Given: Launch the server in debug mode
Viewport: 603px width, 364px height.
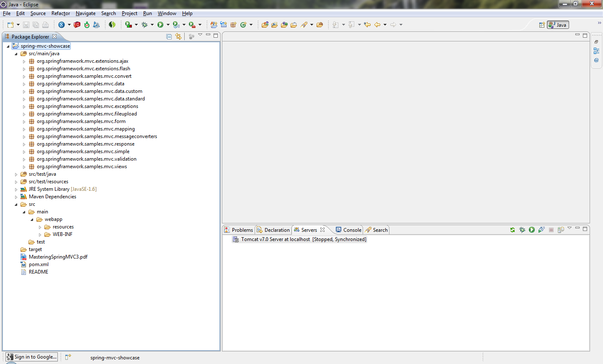Looking at the screenshot, I should (x=522, y=230).
